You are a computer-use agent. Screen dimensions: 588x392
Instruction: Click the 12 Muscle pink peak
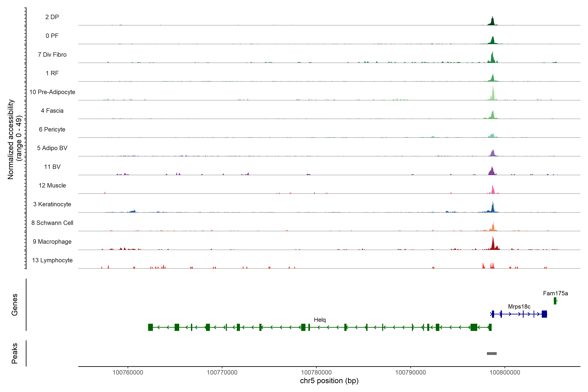pos(493,190)
